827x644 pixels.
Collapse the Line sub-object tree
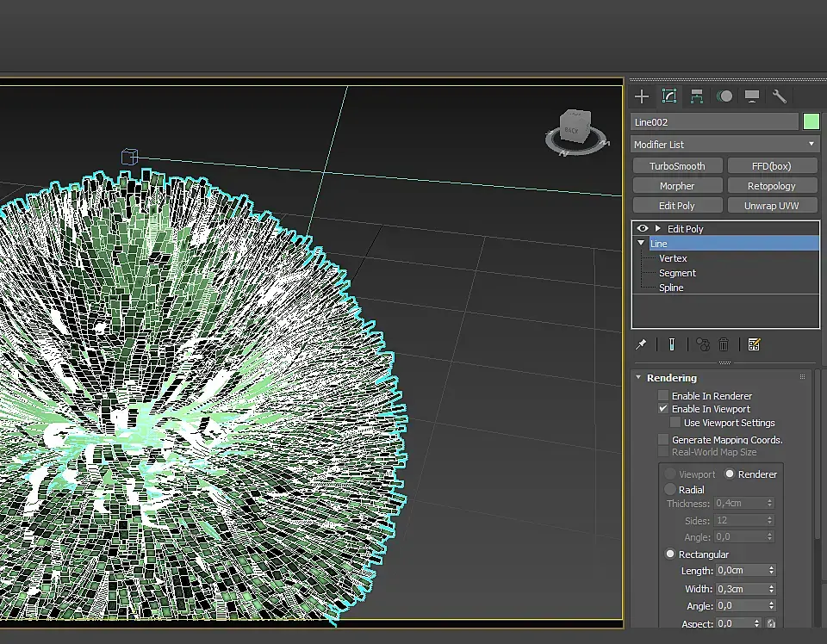click(x=641, y=244)
